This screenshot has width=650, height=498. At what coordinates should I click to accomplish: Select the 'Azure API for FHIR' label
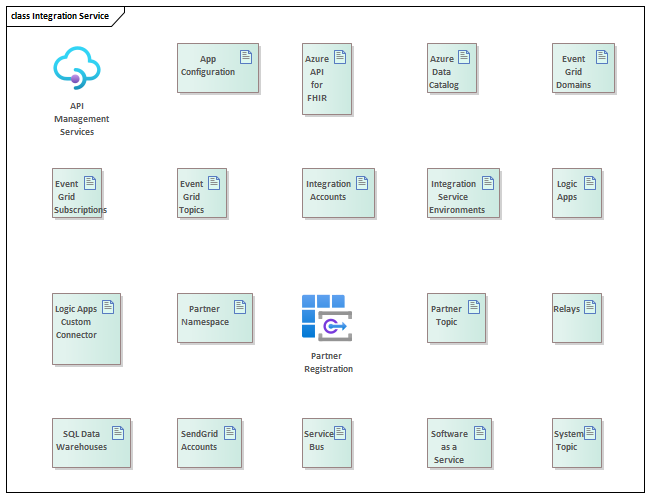click(x=317, y=78)
